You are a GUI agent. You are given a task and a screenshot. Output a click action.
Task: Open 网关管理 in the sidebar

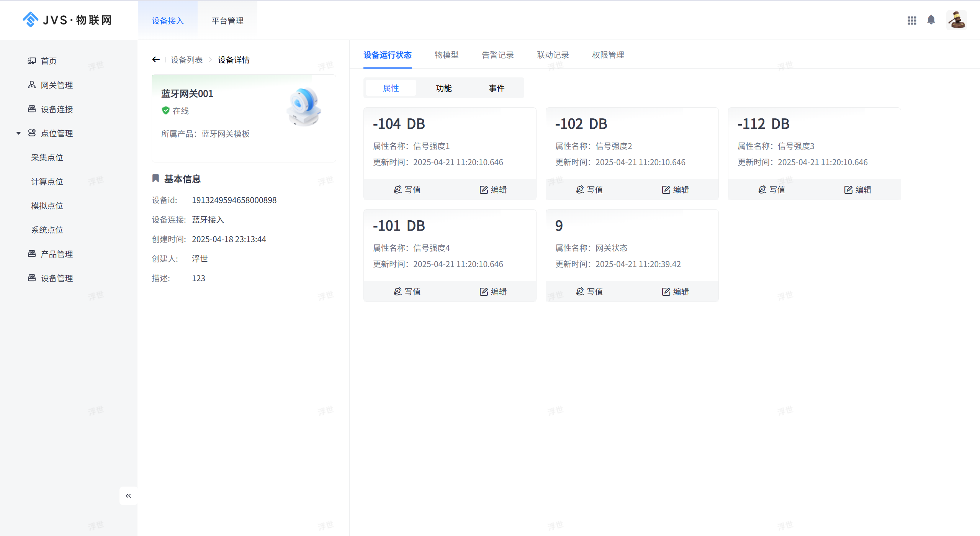pyautogui.click(x=57, y=85)
